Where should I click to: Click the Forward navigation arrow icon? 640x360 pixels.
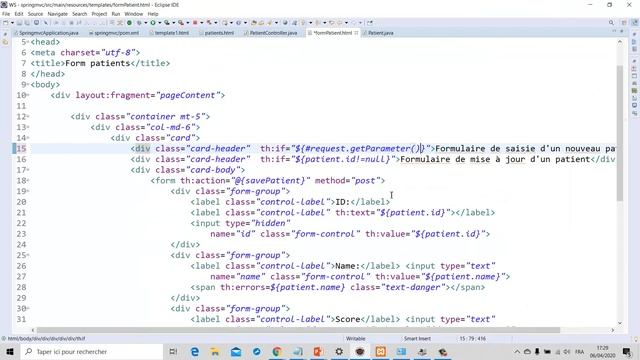pos(353,23)
